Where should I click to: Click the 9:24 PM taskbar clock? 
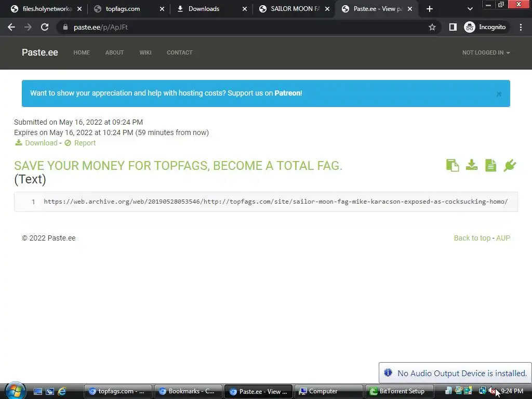click(512, 391)
